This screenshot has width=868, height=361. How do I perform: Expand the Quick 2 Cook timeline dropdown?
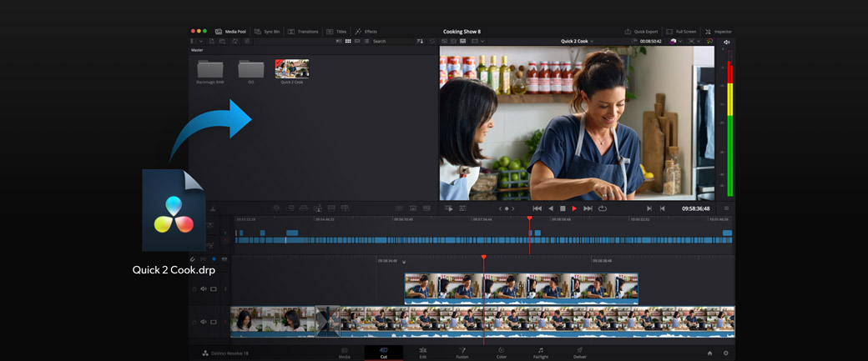[591, 41]
